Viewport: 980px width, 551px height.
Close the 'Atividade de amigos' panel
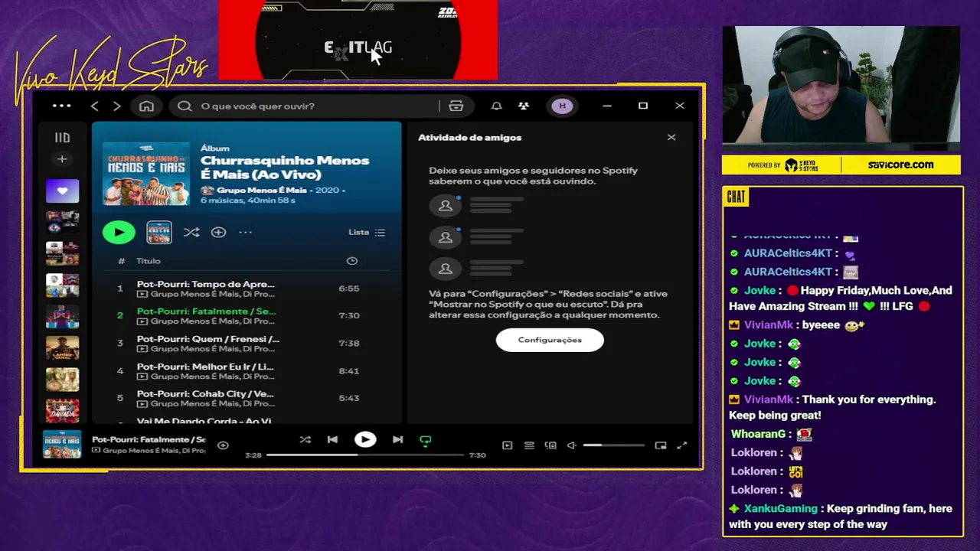click(671, 138)
